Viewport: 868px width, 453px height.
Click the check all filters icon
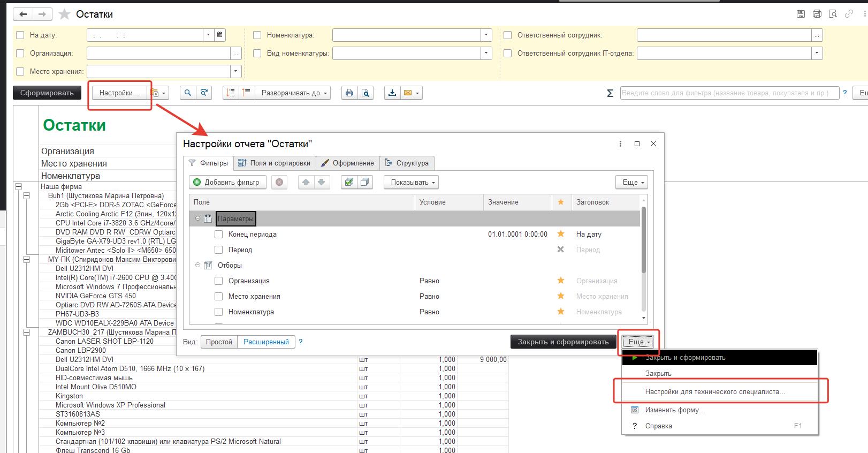pyautogui.click(x=349, y=183)
